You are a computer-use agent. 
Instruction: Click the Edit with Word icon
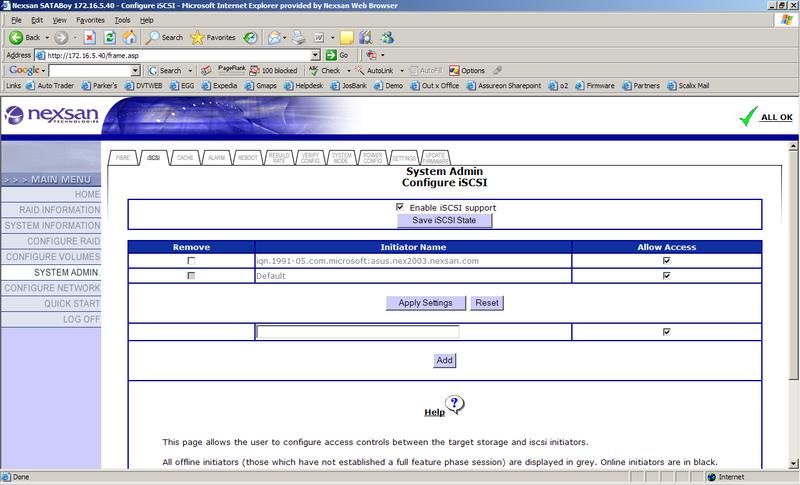[319, 37]
